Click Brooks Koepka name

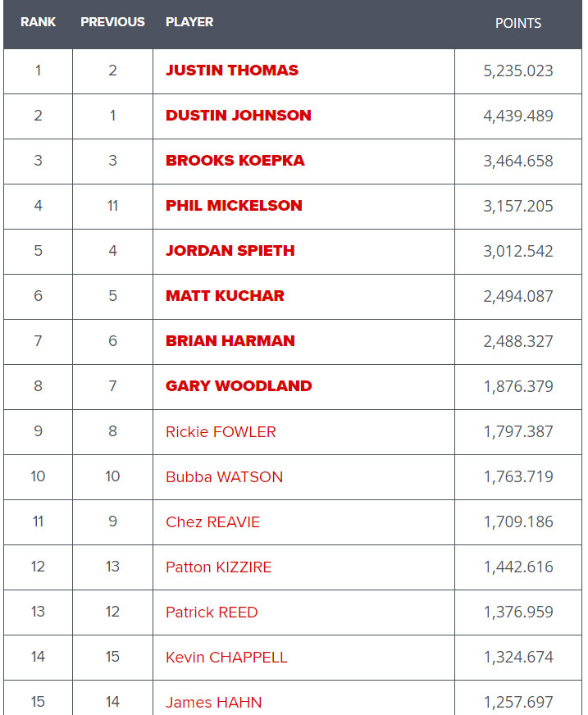coord(235,161)
